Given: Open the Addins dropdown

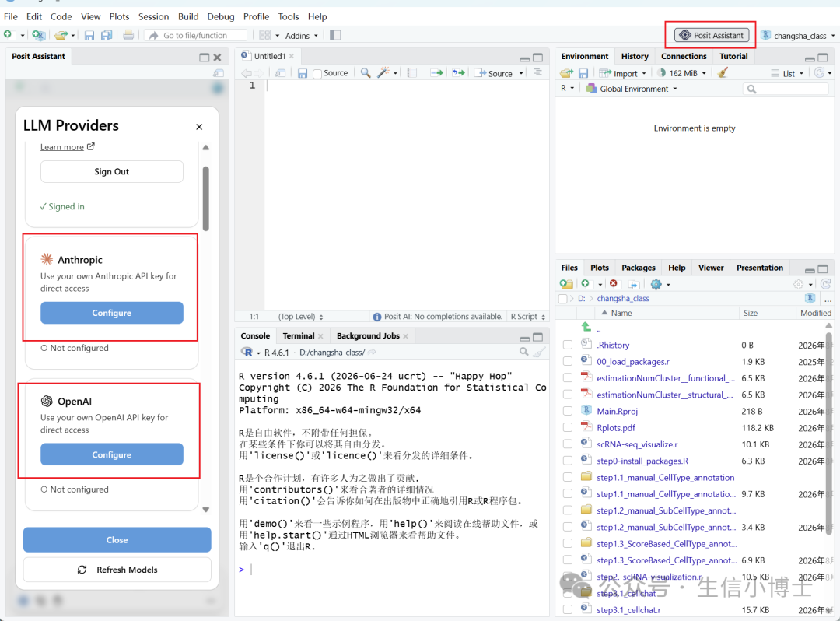Looking at the screenshot, I should [x=302, y=36].
